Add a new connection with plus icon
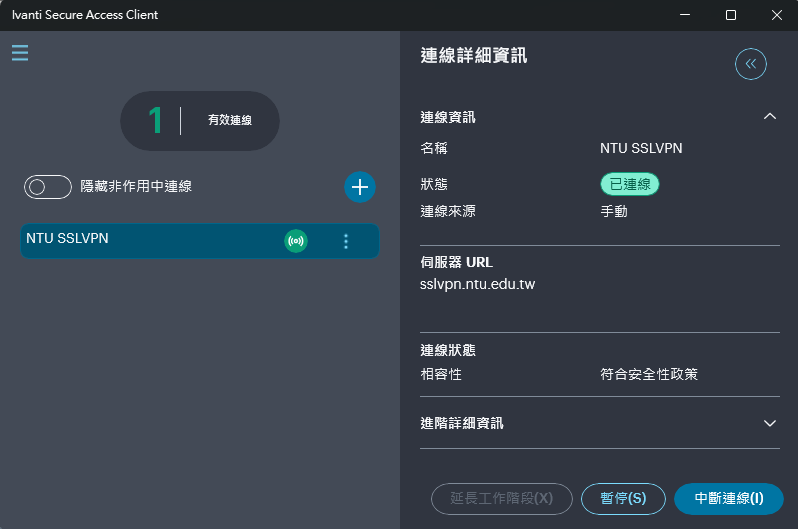Screen dimensions: 798x529 [x=360, y=186]
